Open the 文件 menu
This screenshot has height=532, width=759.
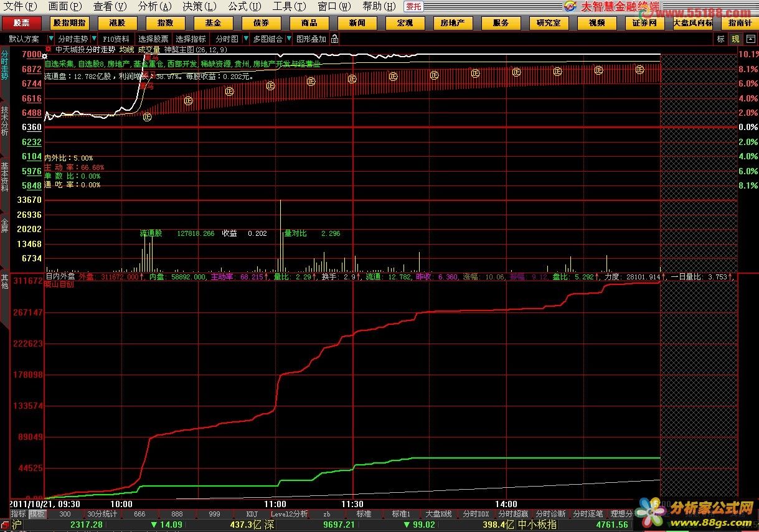click(x=21, y=6)
